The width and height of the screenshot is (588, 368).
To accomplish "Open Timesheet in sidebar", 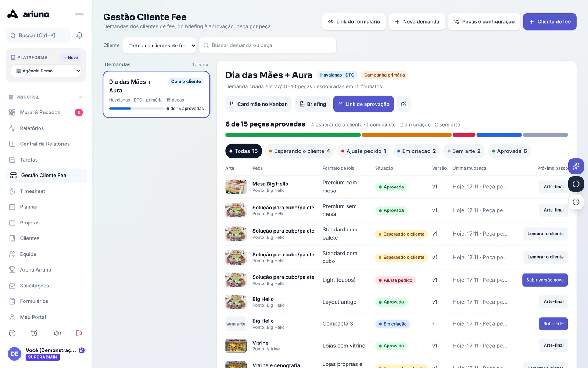I will (46, 191).
